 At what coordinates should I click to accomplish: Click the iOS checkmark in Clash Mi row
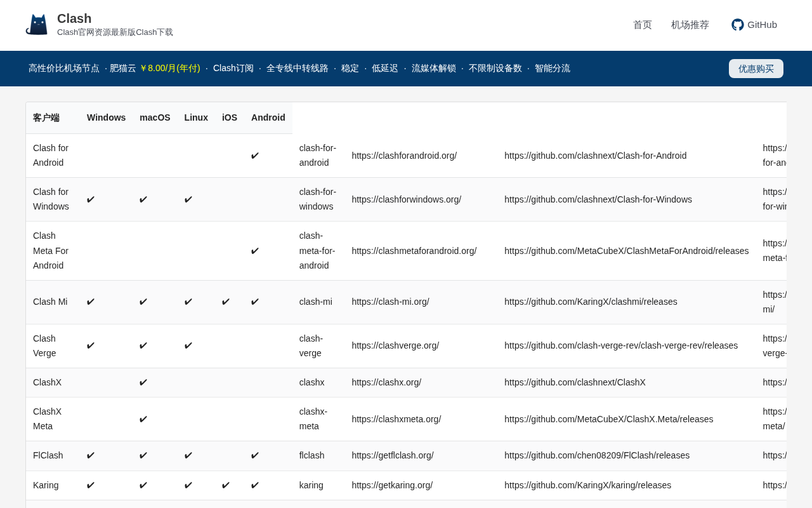tap(225, 302)
